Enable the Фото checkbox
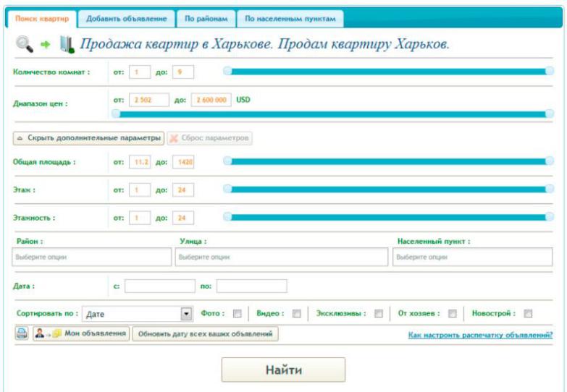Screen dimensions: 567x392 [x=237, y=314]
